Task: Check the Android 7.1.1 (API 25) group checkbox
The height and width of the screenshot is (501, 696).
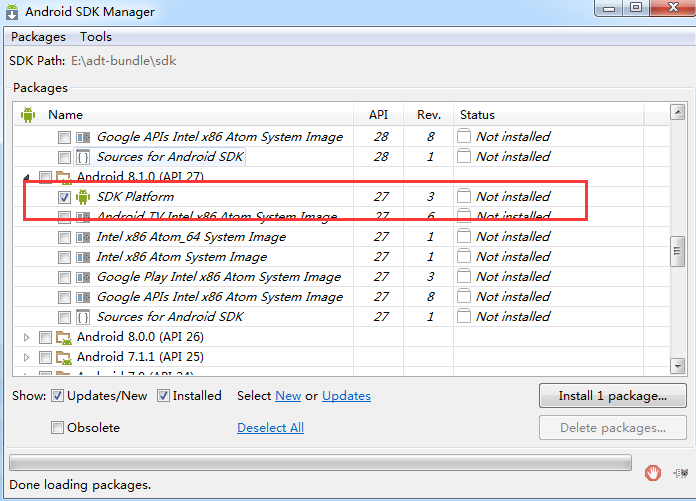Action: (x=45, y=357)
